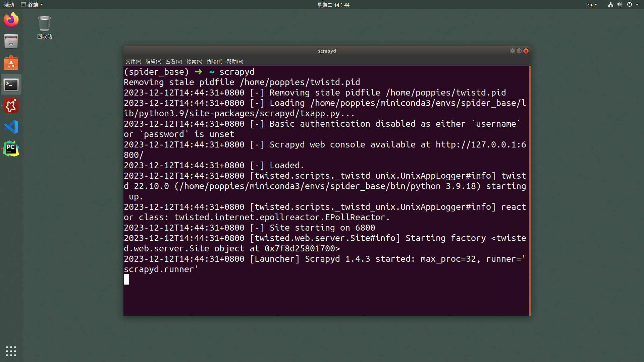Open the system menu dropdown arrow
644x362 pixels.
[x=637, y=5]
